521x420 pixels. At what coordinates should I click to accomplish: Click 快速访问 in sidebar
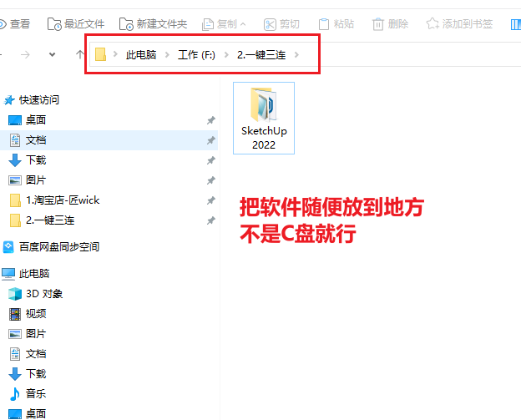point(39,100)
